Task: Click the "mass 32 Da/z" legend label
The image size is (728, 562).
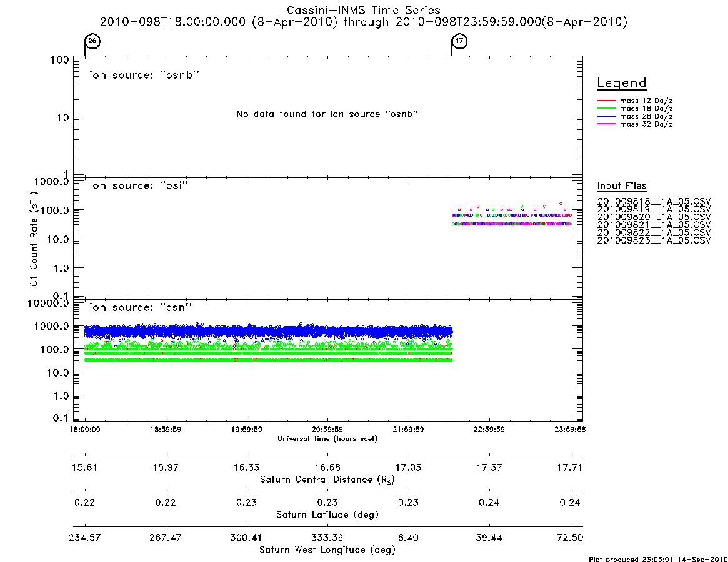Action: point(646,124)
